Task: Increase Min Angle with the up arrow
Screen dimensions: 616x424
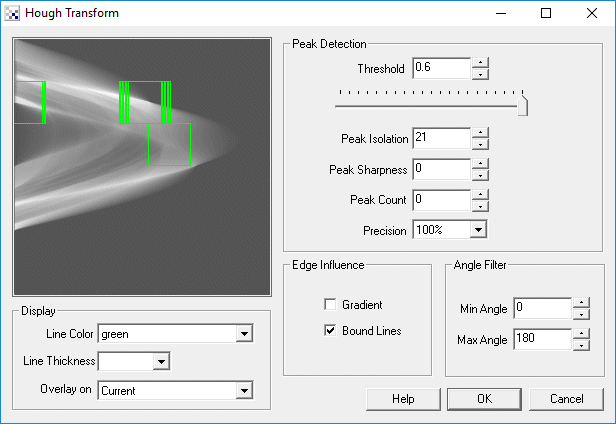Action: coord(581,302)
